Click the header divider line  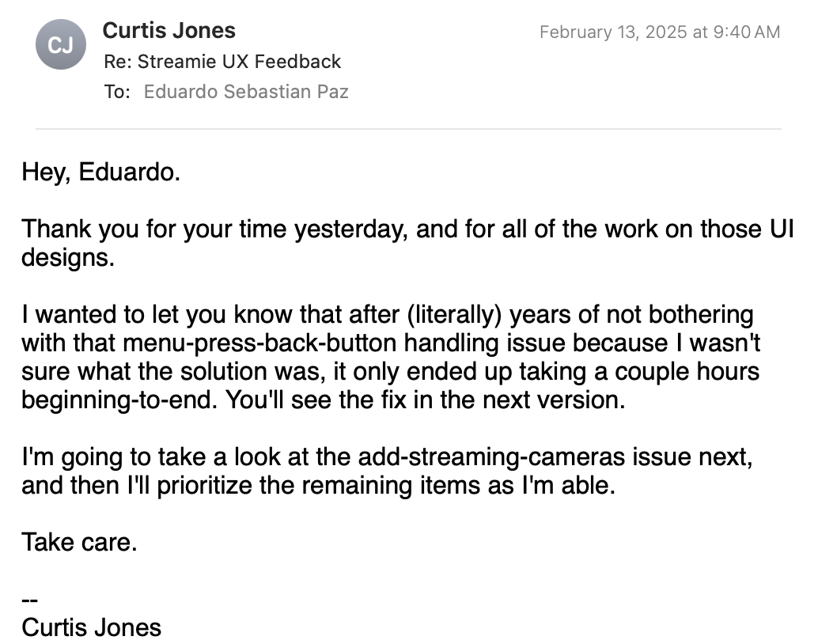pyautogui.click(x=408, y=128)
